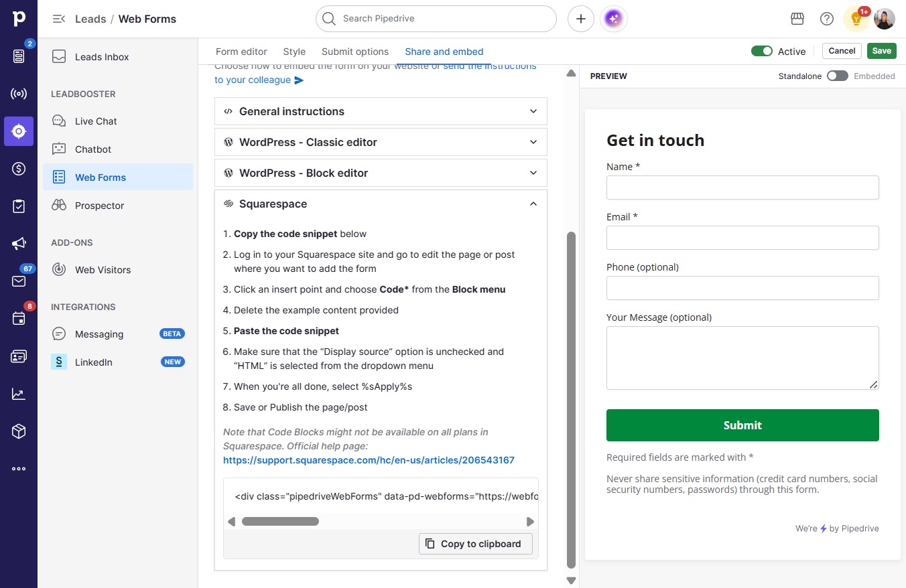
Task: Click the Save button
Action: (882, 51)
